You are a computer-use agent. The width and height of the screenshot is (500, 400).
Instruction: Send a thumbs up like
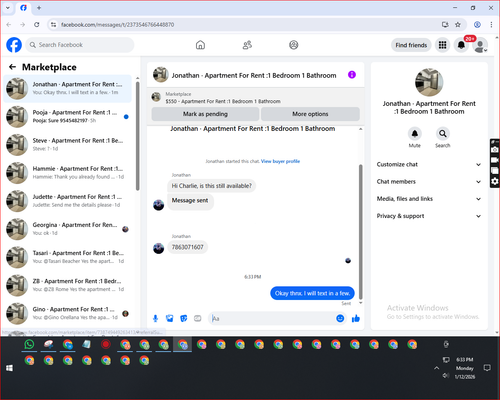click(356, 318)
